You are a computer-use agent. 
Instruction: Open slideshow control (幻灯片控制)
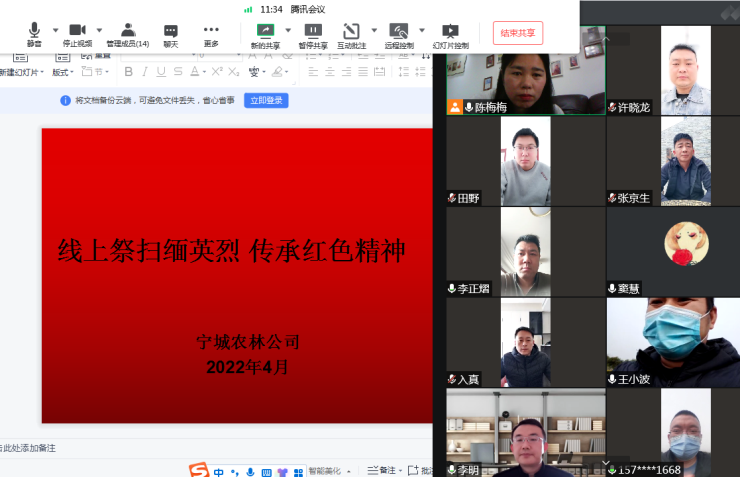(x=450, y=33)
